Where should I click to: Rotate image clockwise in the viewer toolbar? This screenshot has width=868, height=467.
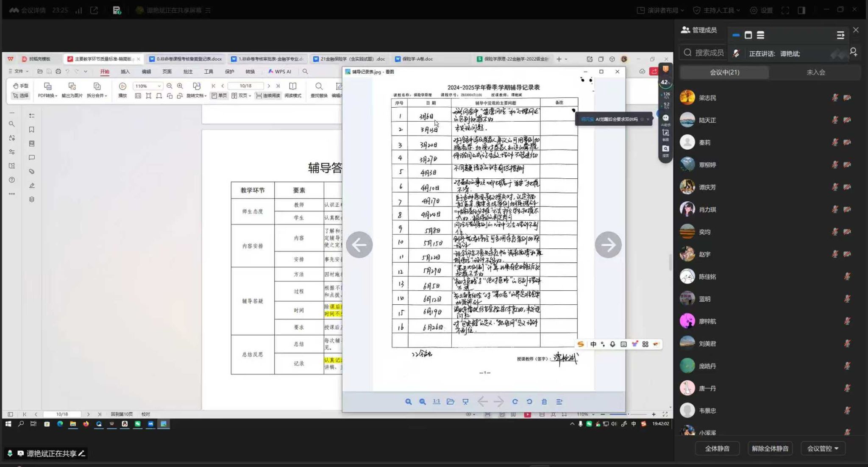tap(515, 402)
